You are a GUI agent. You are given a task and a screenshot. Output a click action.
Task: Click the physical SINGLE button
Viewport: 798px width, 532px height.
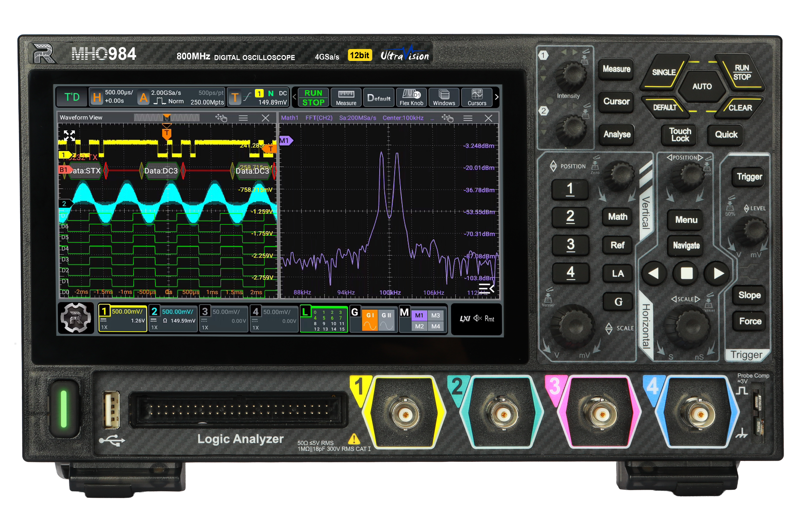point(664,72)
